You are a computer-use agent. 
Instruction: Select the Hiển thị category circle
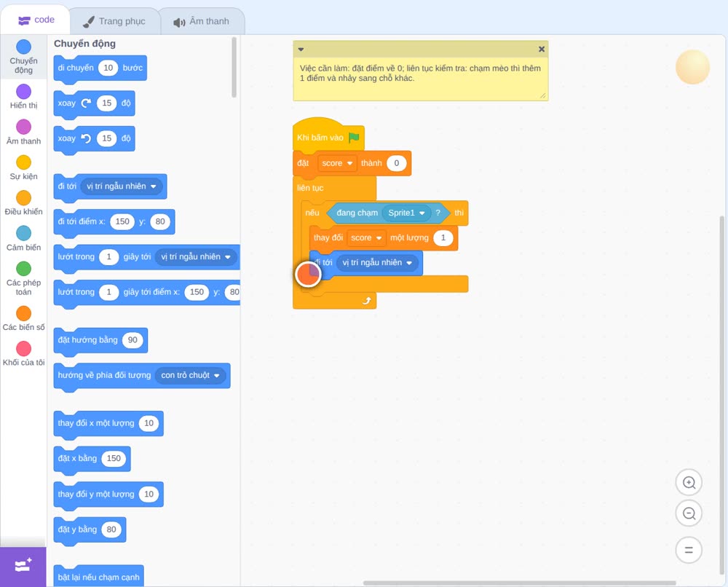(x=24, y=92)
